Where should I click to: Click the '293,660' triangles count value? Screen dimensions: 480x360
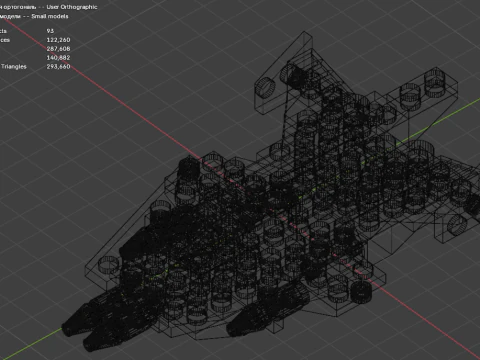pos(58,67)
